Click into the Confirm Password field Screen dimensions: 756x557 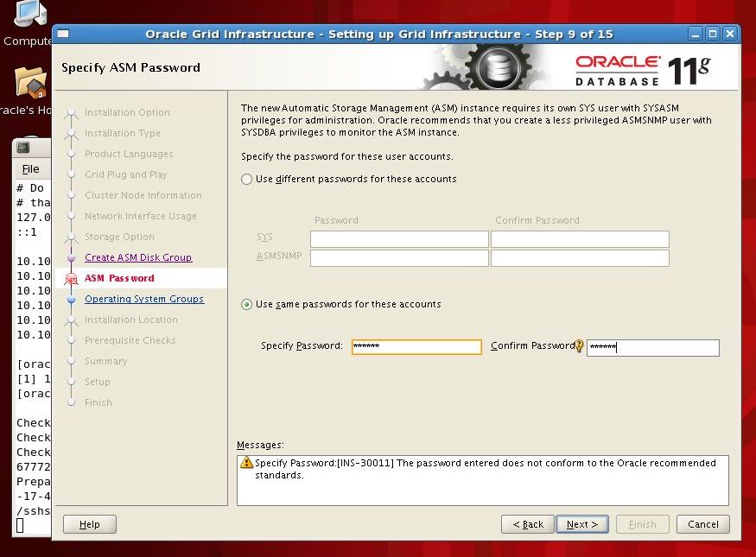point(652,348)
